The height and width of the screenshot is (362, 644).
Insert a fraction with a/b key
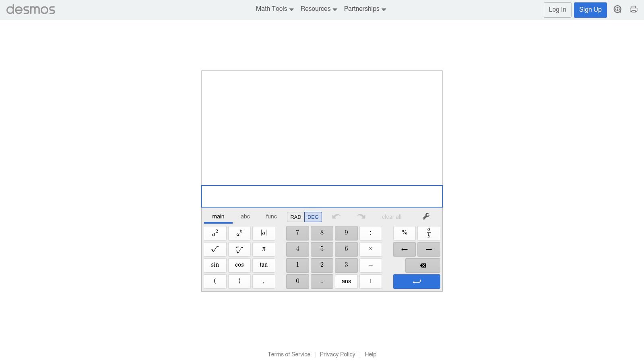pos(429,233)
